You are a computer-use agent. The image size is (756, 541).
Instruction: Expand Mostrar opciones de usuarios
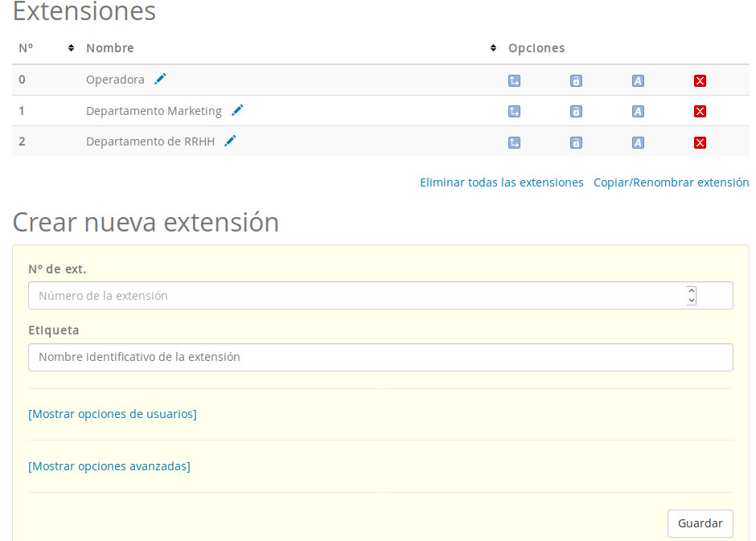tap(113, 414)
